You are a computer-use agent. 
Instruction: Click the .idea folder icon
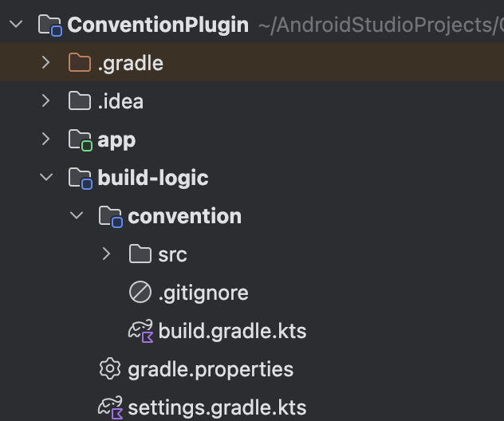click(80, 101)
